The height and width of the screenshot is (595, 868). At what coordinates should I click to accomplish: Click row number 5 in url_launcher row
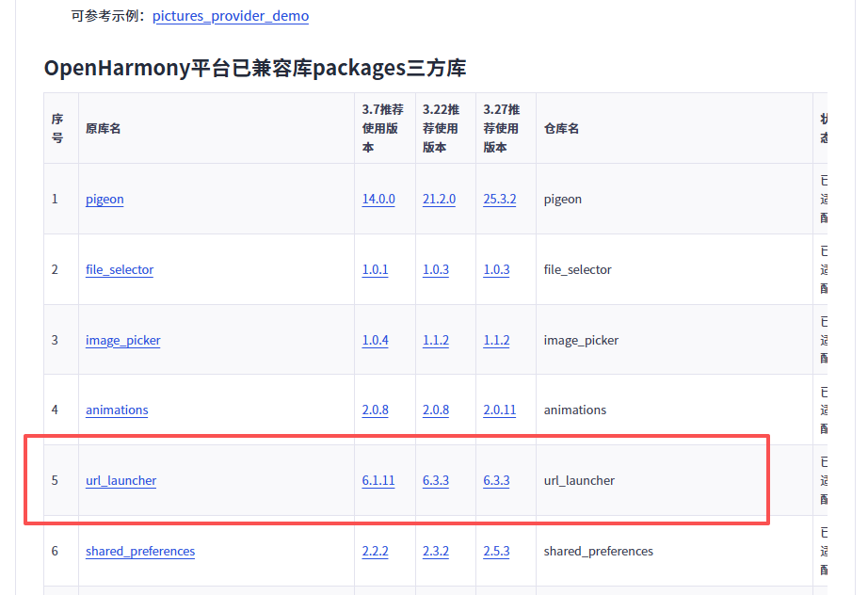55,480
